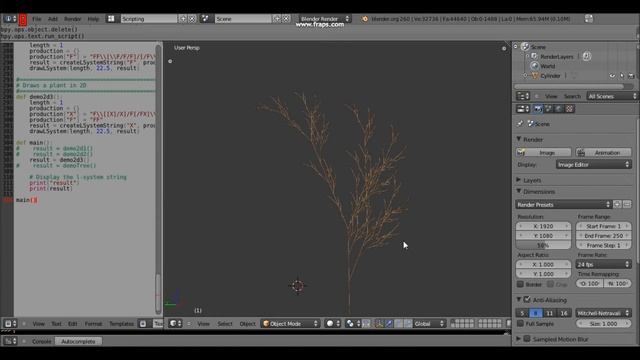
Task: Toggle the Border checkbox
Action: [x=520, y=284]
